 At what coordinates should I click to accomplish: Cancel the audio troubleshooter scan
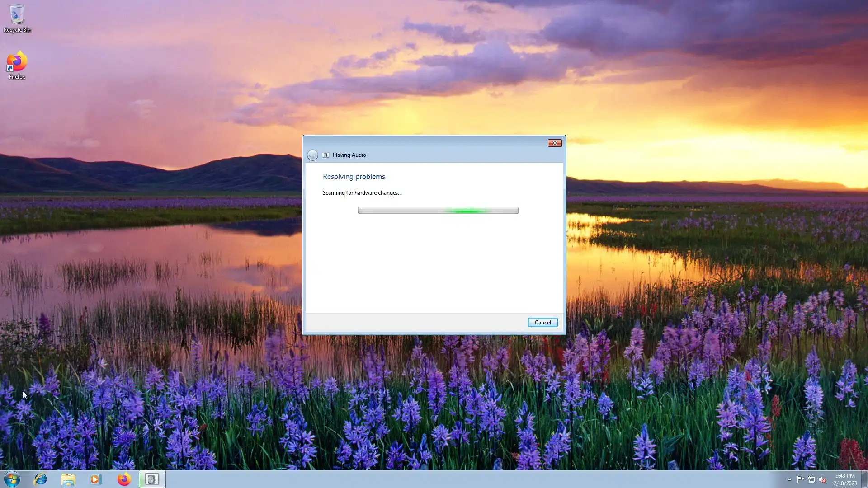point(542,322)
